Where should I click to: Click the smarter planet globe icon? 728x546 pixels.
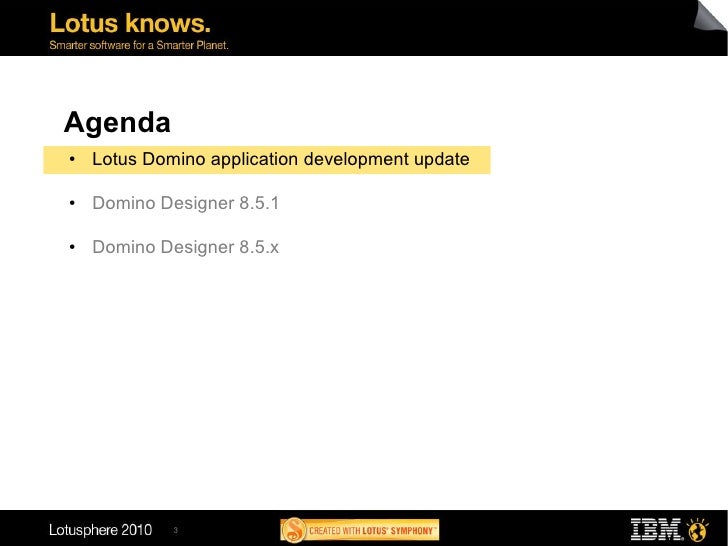698,530
